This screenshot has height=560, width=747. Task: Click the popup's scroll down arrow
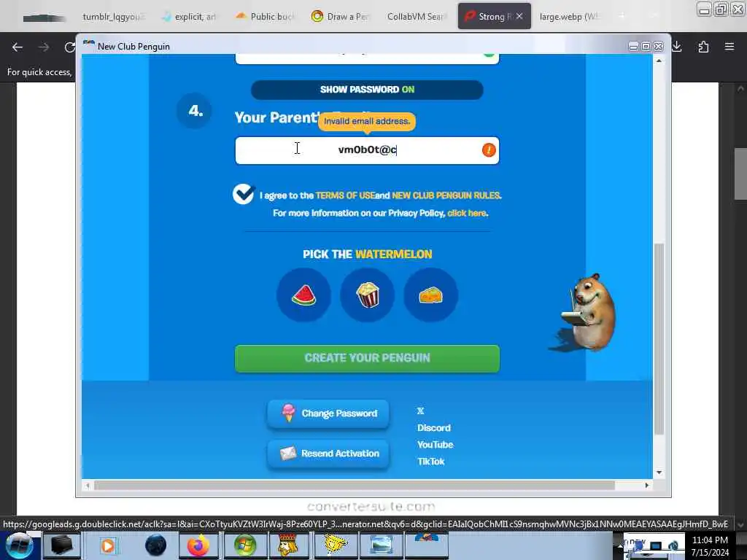click(659, 472)
